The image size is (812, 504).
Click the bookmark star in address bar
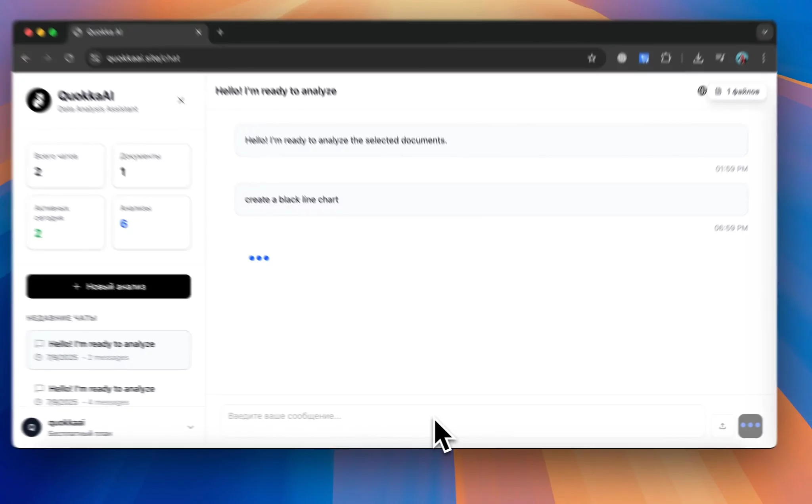coord(592,58)
